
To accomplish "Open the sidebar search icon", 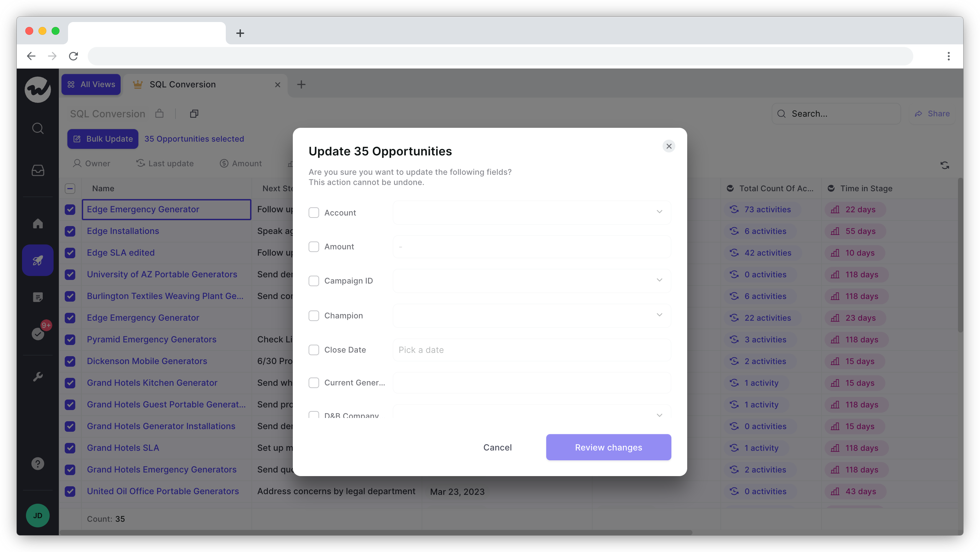I will pos(38,128).
